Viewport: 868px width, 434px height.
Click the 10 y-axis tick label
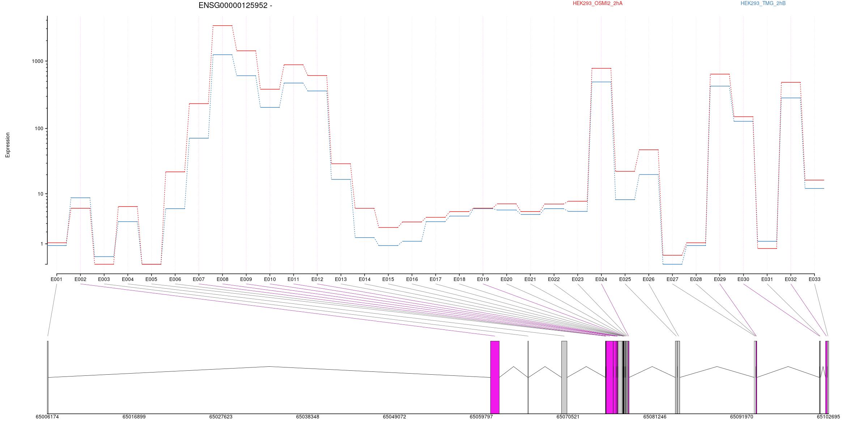[41, 194]
